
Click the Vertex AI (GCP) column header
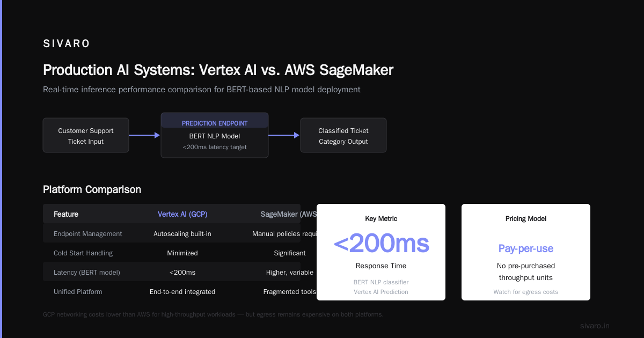(x=182, y=214)
